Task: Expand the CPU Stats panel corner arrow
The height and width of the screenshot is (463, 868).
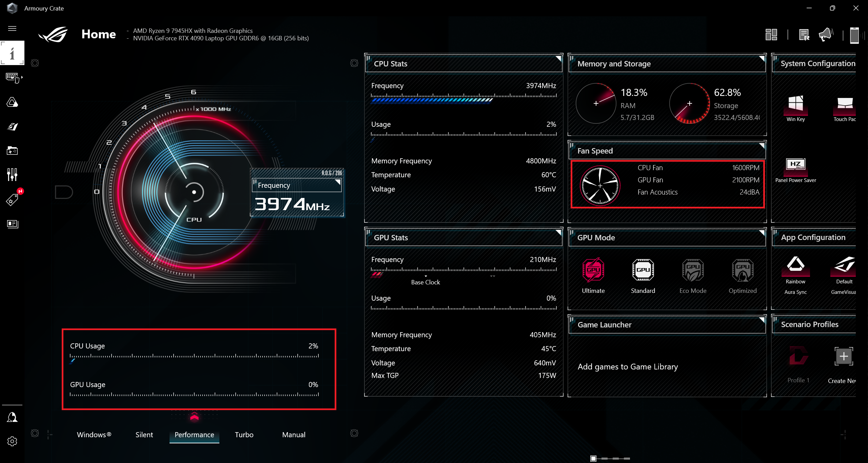Action: pos(558,59)
